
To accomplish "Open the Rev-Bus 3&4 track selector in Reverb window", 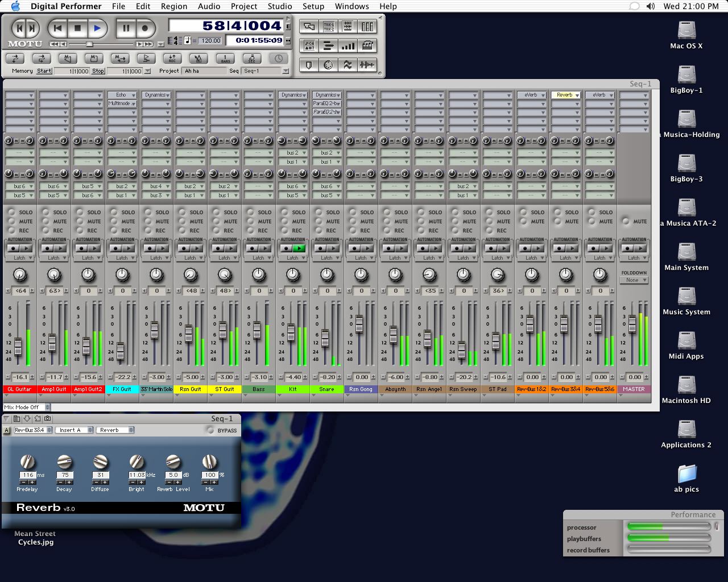I will click(x=33, y=430).
